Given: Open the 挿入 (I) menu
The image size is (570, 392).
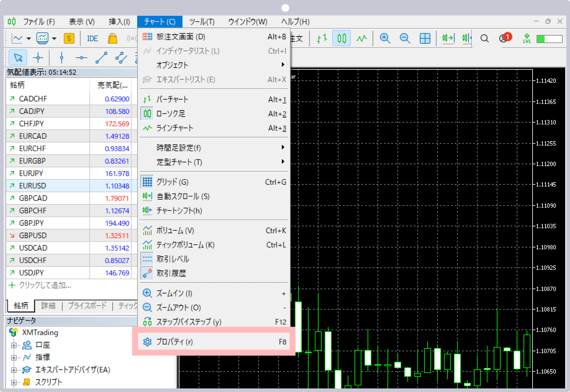Looking at the screenshot, I should pos(119,22).
